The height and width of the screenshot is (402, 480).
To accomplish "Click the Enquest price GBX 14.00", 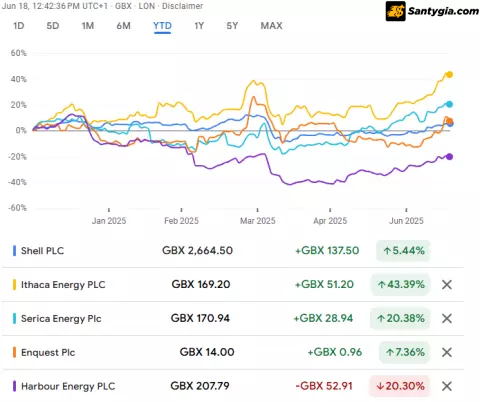I will click(207, 352).
